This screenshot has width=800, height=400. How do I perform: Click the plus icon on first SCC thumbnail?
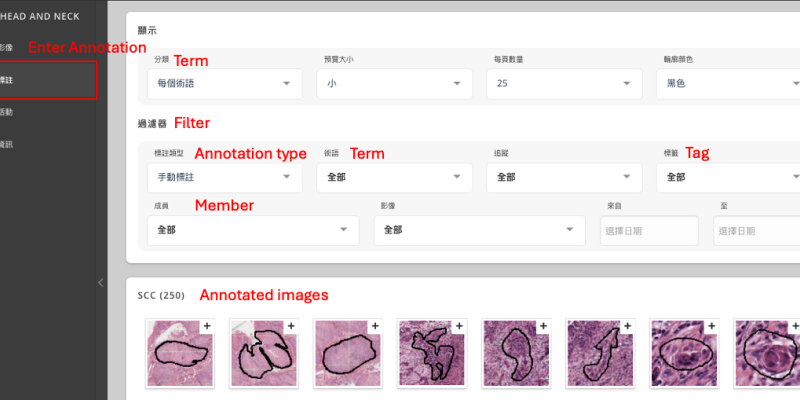pyautogui.click(x=207, y=326)
